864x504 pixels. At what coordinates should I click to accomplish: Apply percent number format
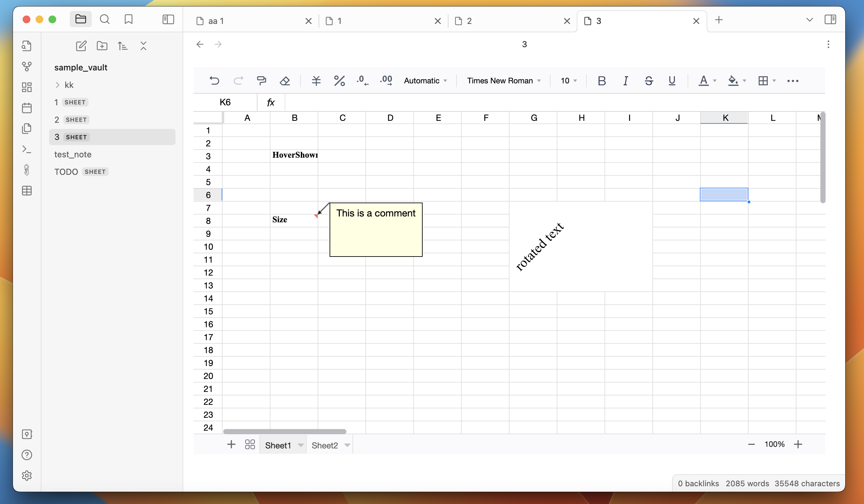tap(339, 80)
